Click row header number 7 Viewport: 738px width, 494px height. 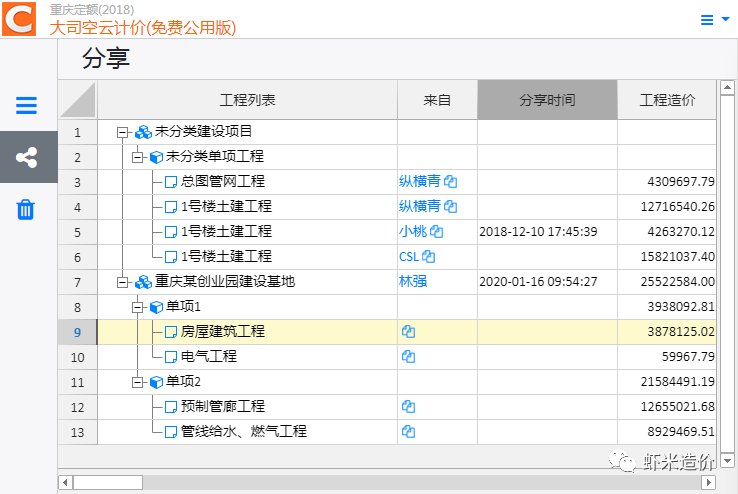78,282
